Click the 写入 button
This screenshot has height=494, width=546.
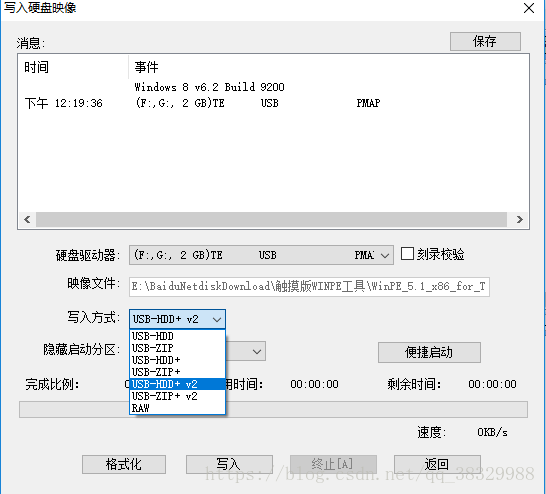[x=229, y=464]
